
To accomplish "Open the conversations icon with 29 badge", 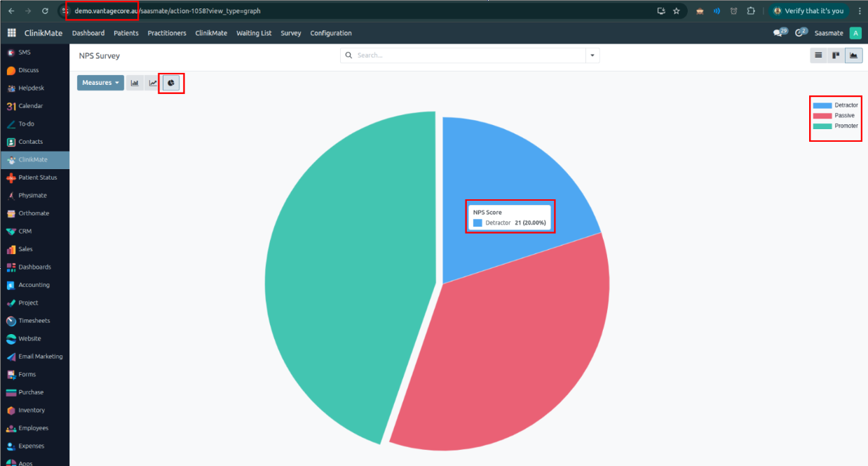I will (x=780, y=33).
